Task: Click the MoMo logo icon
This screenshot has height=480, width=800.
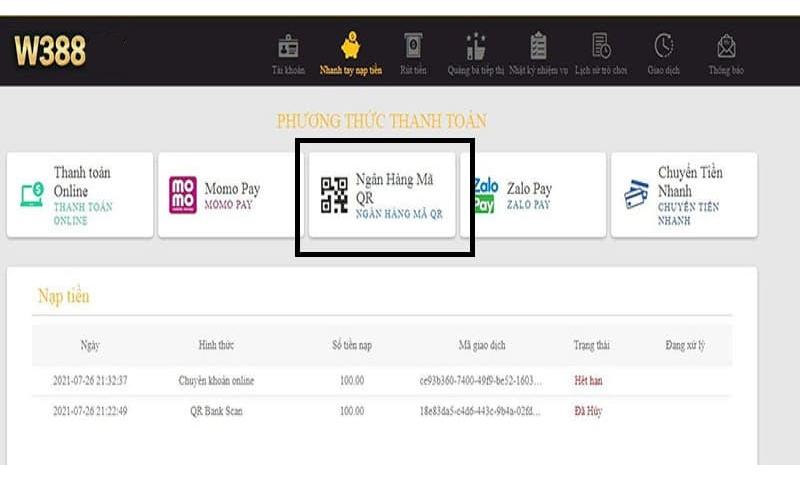Action: point(183,195)
